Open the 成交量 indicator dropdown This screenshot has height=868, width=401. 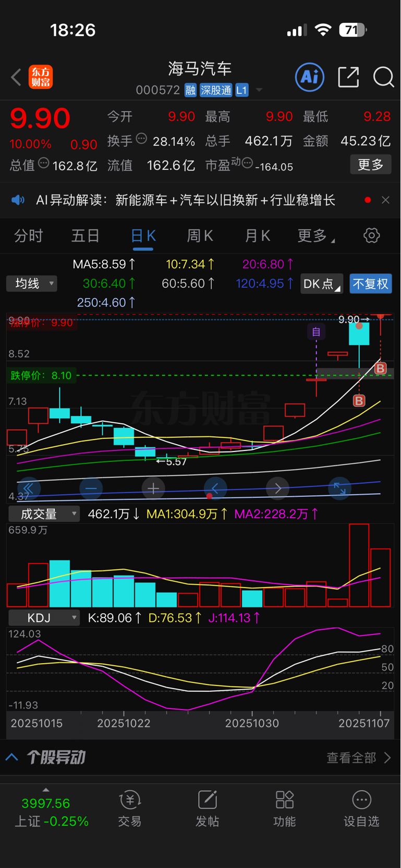click(44, 514)
